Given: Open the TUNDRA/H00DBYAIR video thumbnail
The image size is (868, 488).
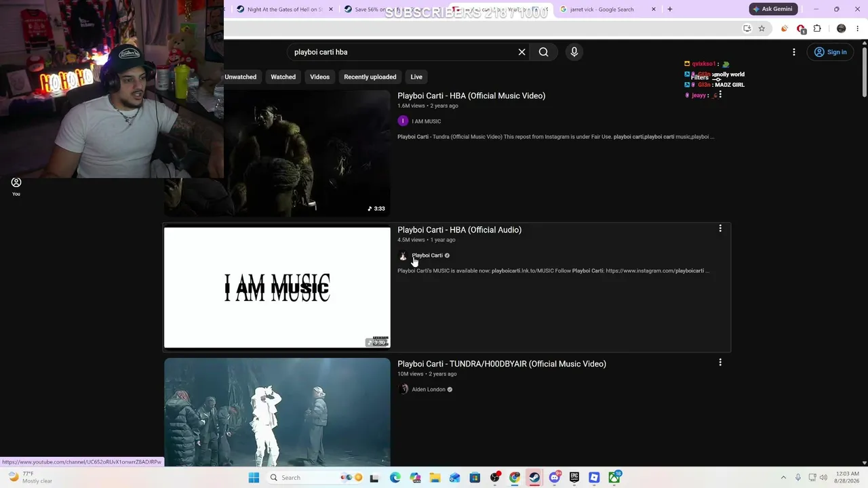Looking at the screenshot, I should (277, 412).
